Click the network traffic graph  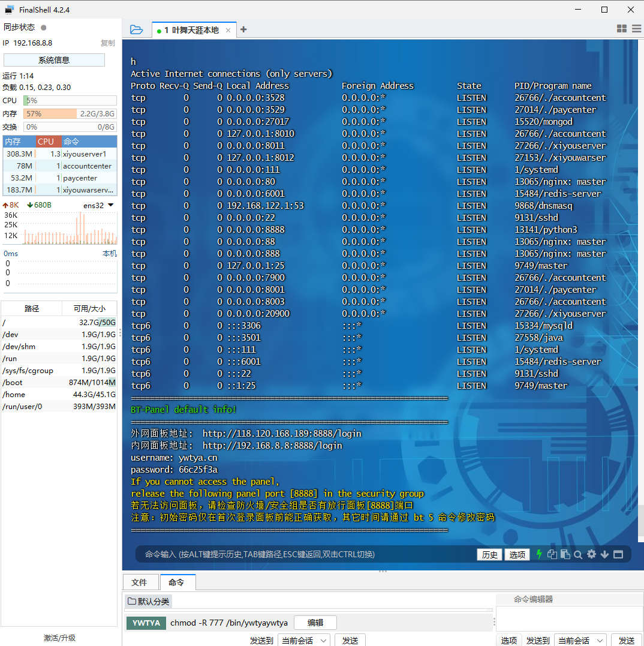[70, 228]
